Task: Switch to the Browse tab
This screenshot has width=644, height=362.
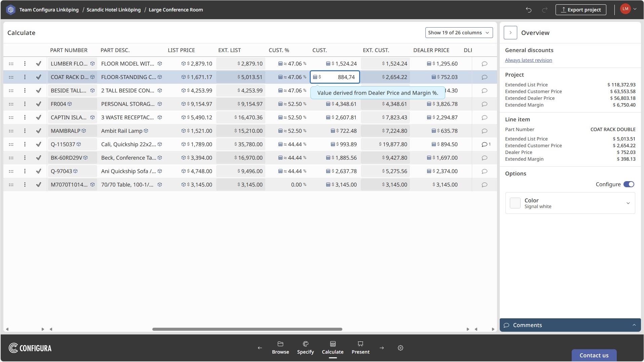Action: coord(280,348)
